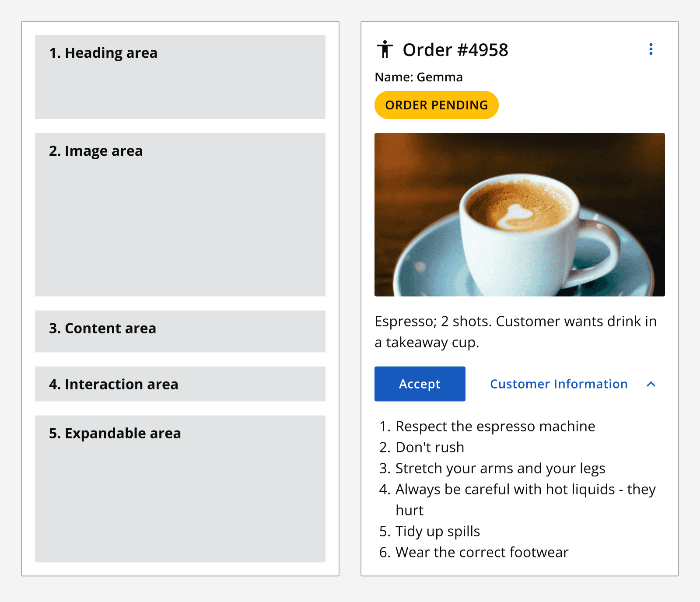700x602 pixels.
Task: Select the Expandable area placeholder block
Action: click(180, 489)
